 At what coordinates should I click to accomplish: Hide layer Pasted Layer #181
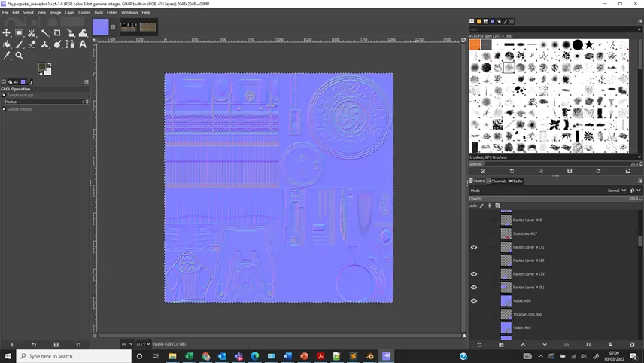(474, 288)
